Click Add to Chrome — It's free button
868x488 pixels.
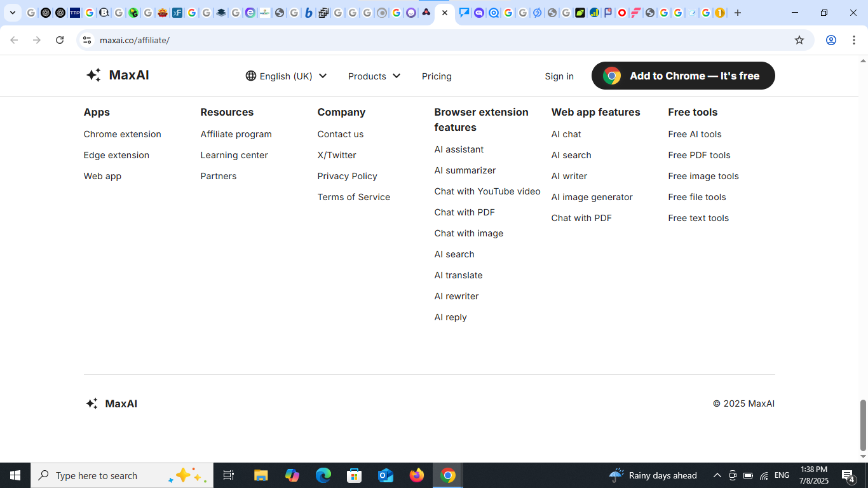[683, 76]
